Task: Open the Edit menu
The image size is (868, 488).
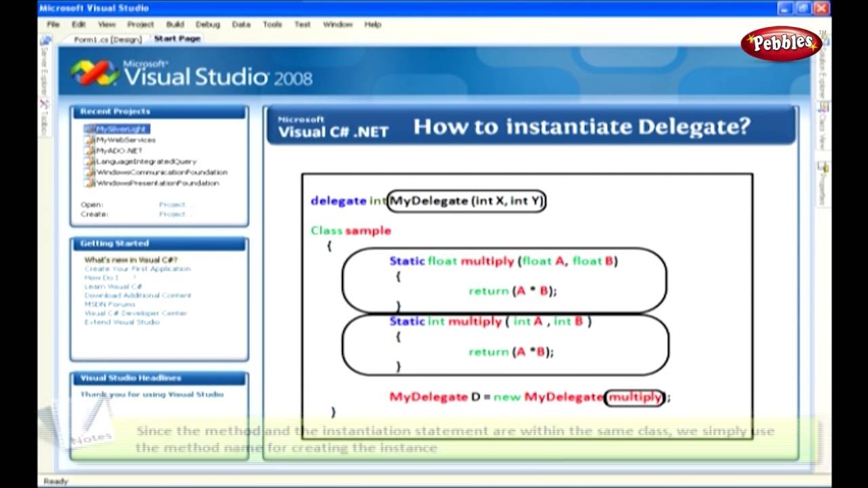Action: 79,24
